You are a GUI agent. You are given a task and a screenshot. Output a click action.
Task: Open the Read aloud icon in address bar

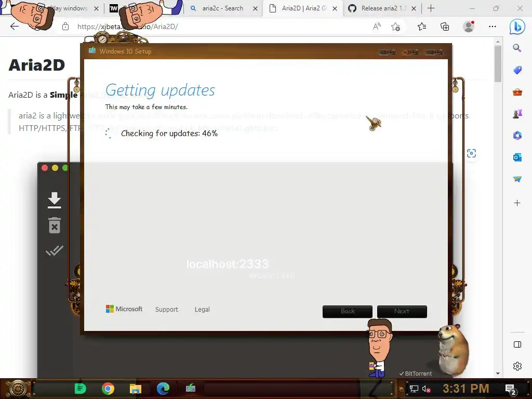[377, 26]
